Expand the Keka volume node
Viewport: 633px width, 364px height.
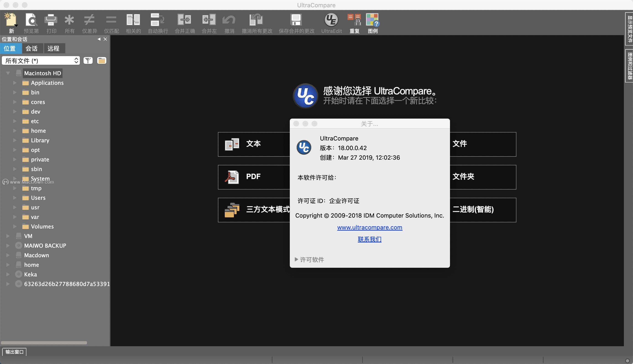coord(8,274)
